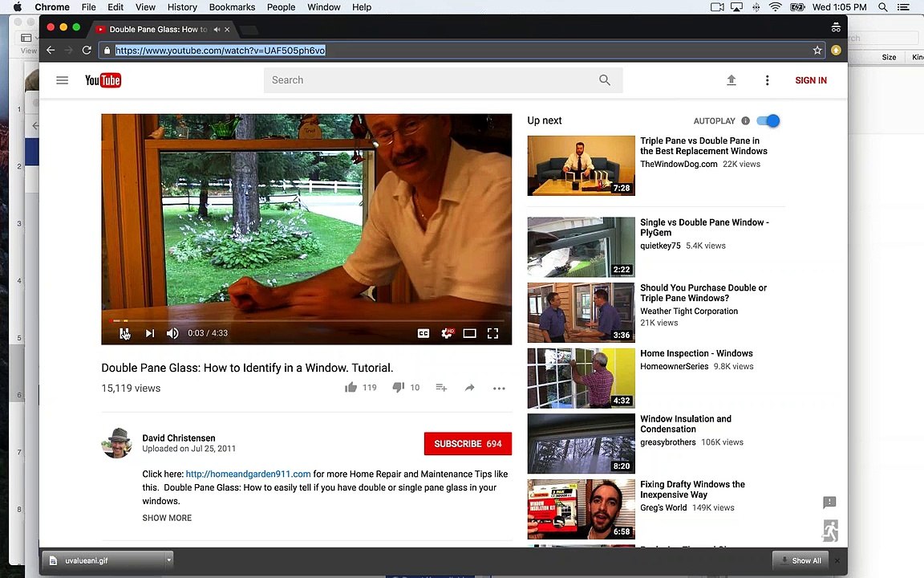Go to YouTube home via logo
Image resolution: width=924 pixels, height=578 pixels.
(x=103, y=80)
